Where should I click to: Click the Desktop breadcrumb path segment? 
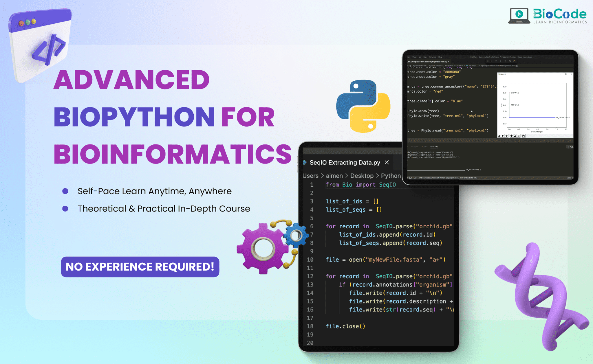(x=362, y=176)
